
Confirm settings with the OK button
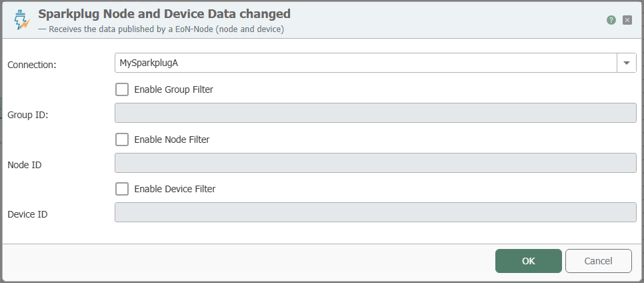click(528, 261)
